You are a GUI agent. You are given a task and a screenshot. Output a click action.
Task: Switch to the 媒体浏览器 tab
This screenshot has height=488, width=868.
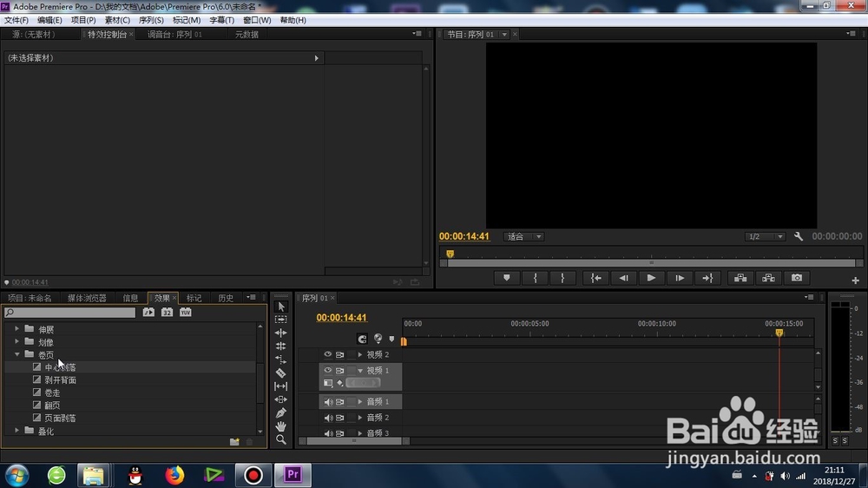tap(87, 298)
